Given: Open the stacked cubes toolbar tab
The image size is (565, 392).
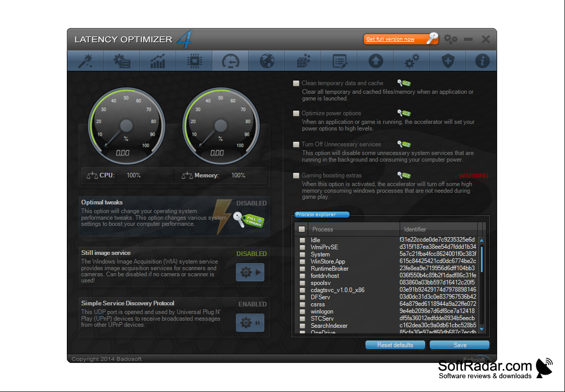Looking at the screenshot, I should click(x=303, y=61).
